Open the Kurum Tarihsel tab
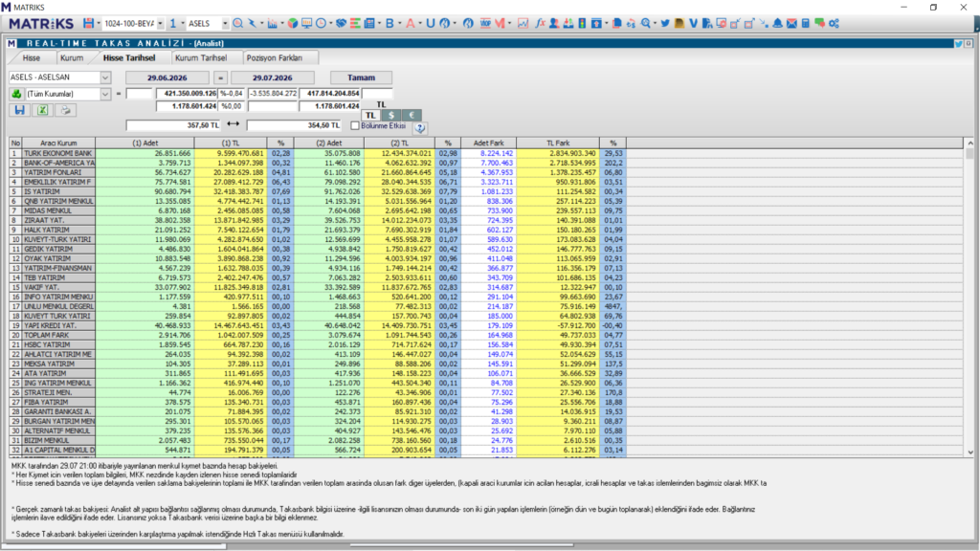 pos(201,57)
